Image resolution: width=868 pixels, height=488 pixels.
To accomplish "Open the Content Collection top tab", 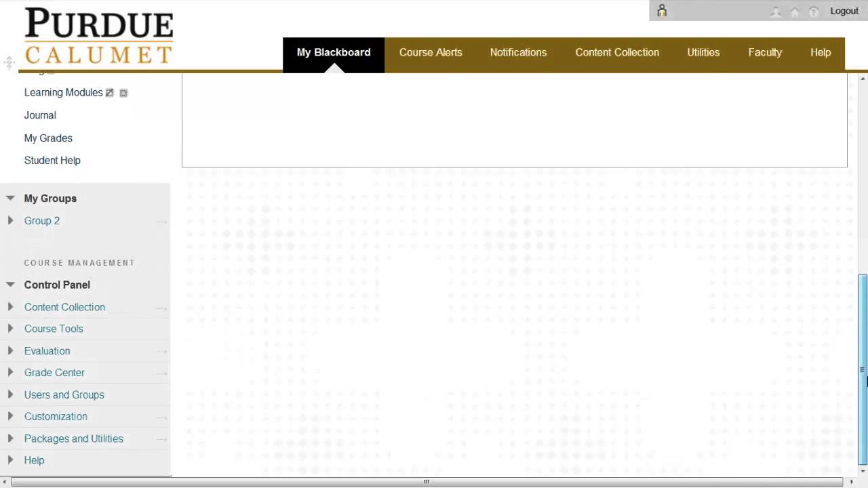I will [617, 53].
